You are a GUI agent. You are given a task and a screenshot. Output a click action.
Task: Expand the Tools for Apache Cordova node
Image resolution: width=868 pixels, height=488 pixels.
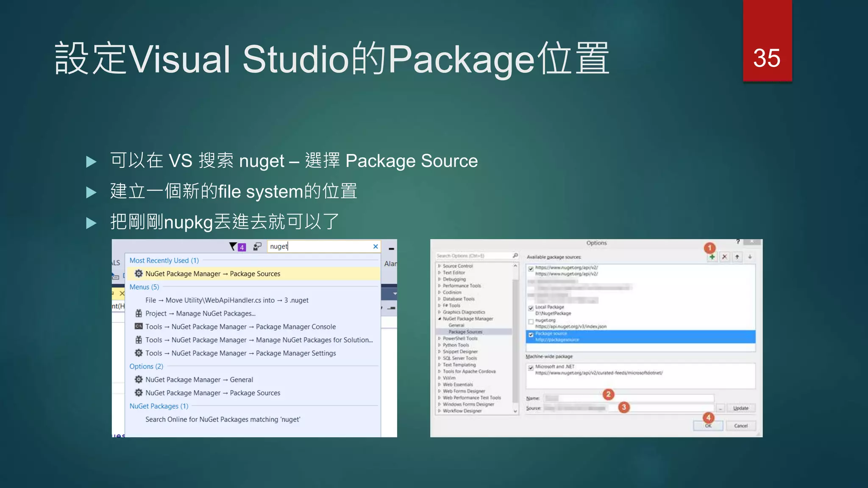click(440, 372)
